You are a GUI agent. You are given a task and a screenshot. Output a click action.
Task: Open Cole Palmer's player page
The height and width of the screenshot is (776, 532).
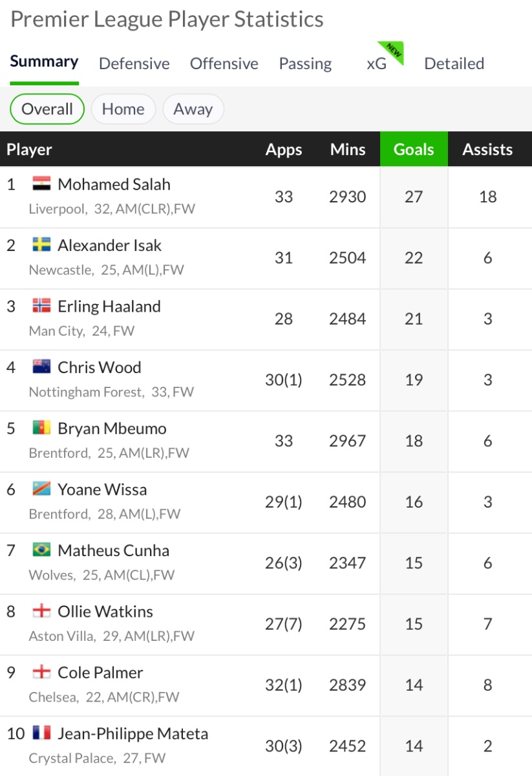tap(100, 673)
